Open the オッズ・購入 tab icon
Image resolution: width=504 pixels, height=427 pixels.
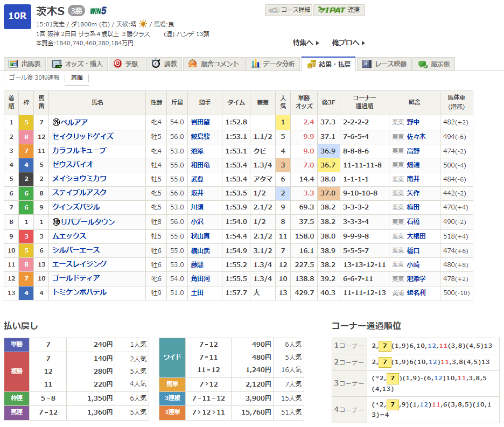(x=56, y=64)
